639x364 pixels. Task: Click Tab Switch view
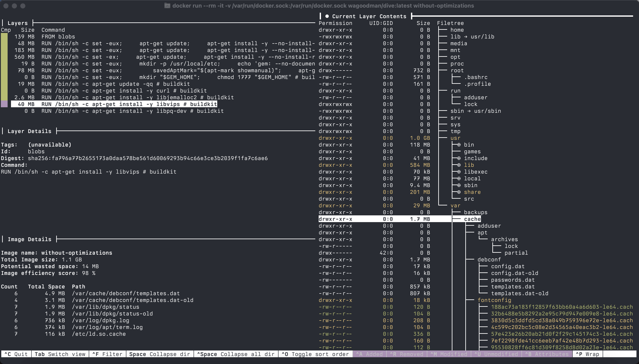click(x=60, y=354)
